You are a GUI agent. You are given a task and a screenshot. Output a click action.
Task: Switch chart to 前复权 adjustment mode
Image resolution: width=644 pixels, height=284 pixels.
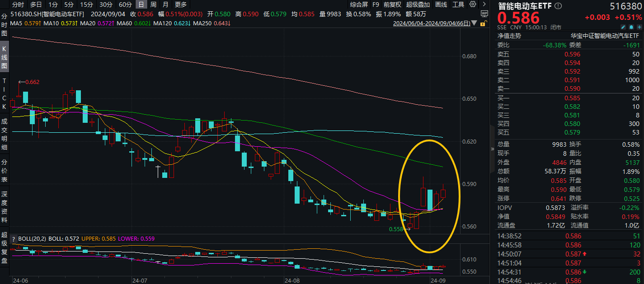(x=391, y=4)
